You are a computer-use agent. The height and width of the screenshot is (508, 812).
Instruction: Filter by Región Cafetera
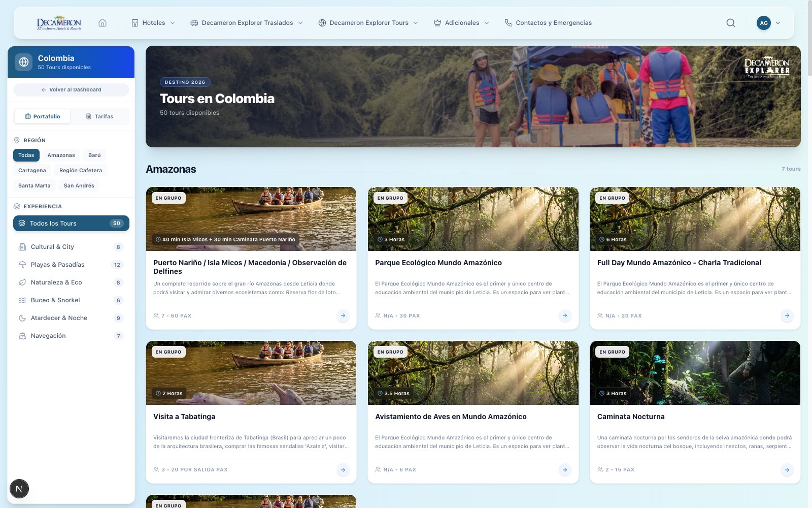pos(81,170)
